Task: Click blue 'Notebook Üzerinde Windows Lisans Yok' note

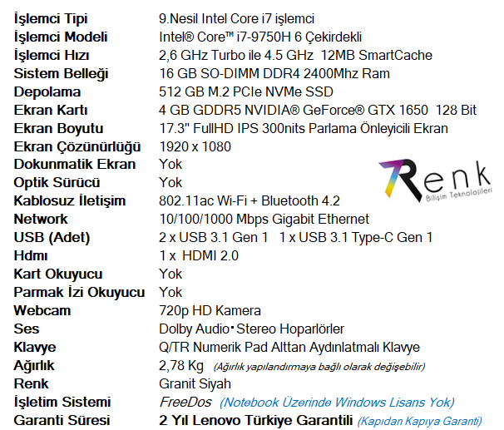Action: (x=337, y=403)
